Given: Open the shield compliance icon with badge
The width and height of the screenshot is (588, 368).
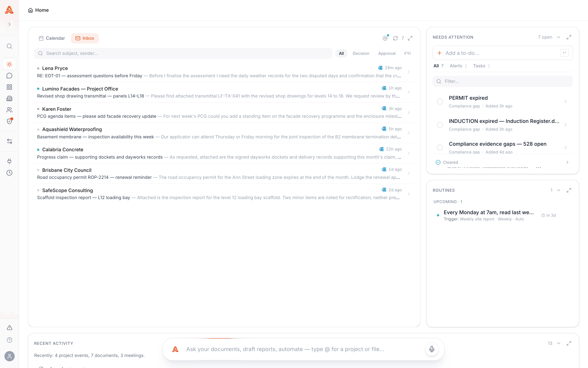Looking at the screenshot, I should (10, 121).
